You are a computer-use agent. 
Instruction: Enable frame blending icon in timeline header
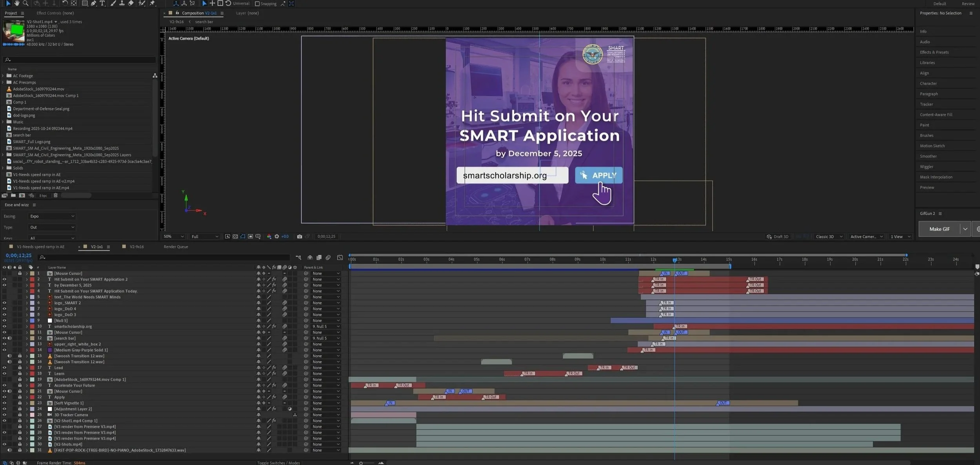tap(319, 257)
